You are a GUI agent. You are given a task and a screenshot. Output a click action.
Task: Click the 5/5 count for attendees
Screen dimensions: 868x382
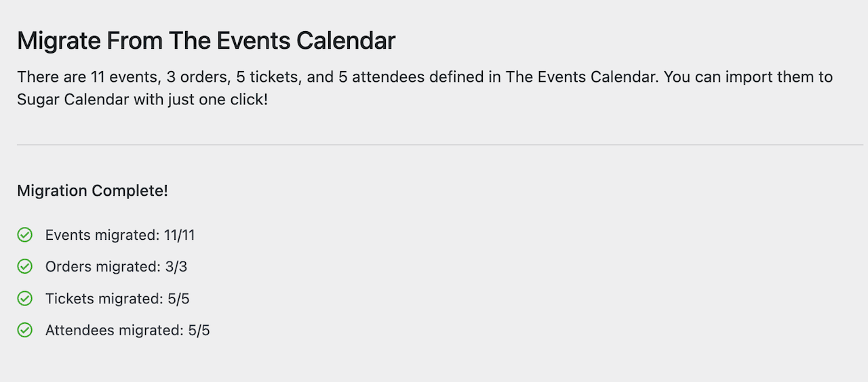pyautogui.click(x=199, y=331)
